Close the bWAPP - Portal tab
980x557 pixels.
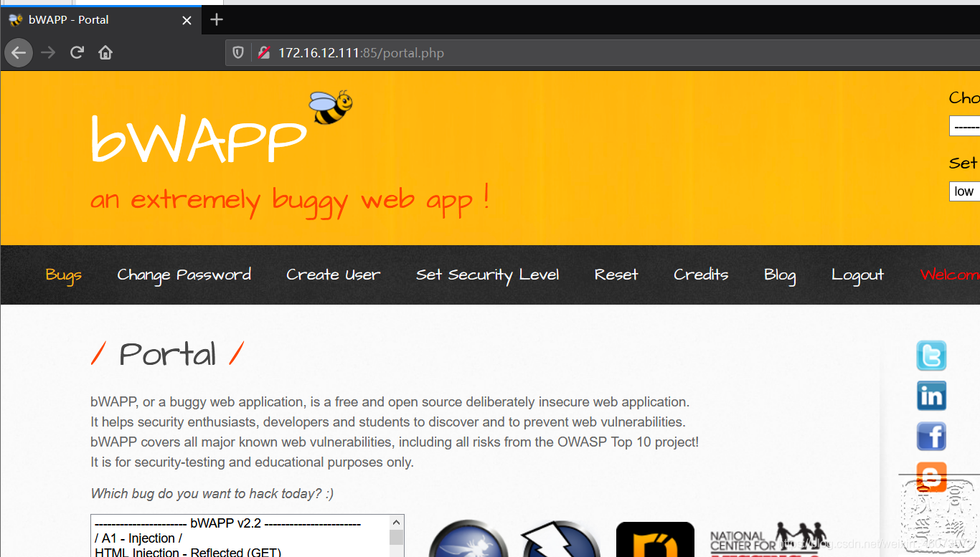[x=187, y=20]
